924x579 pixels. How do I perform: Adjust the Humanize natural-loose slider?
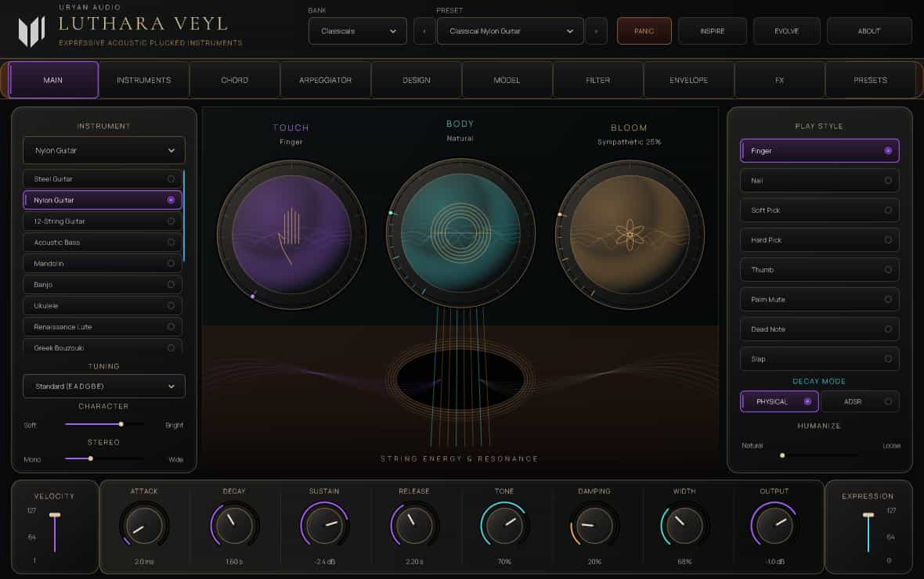(821, 455)
